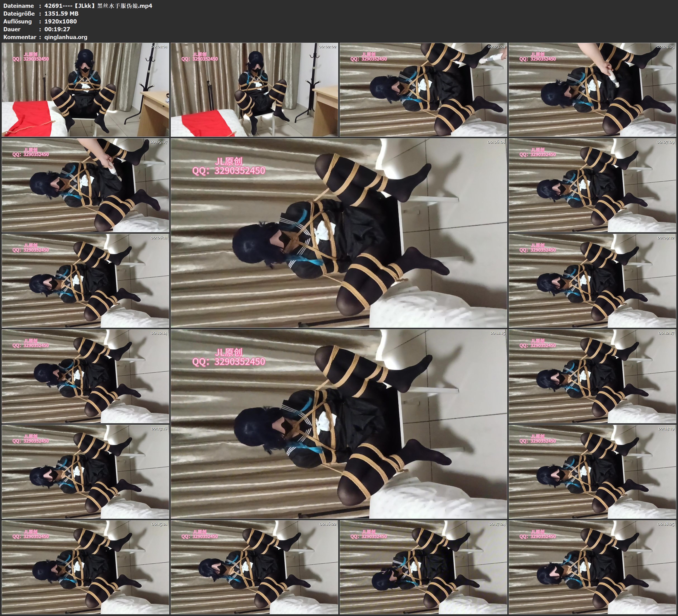
Task: Open the large 00:06:08 frame
Action: (x=339, y=233)
